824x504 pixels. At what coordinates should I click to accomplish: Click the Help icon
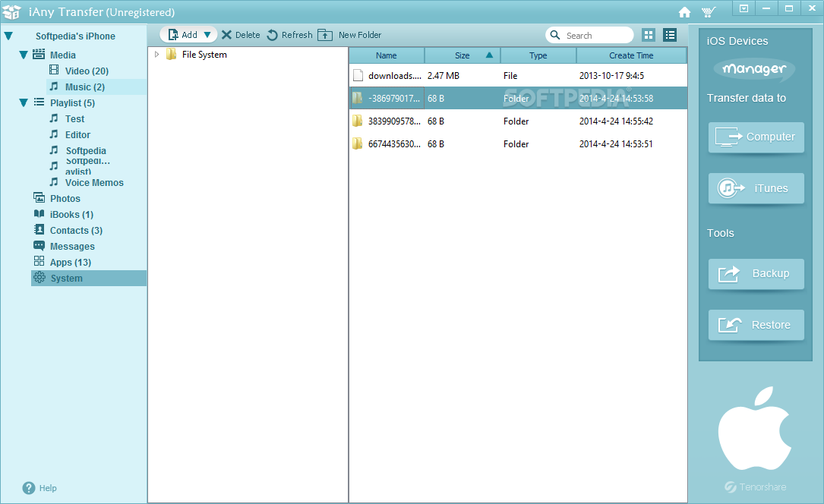[28, 488]
